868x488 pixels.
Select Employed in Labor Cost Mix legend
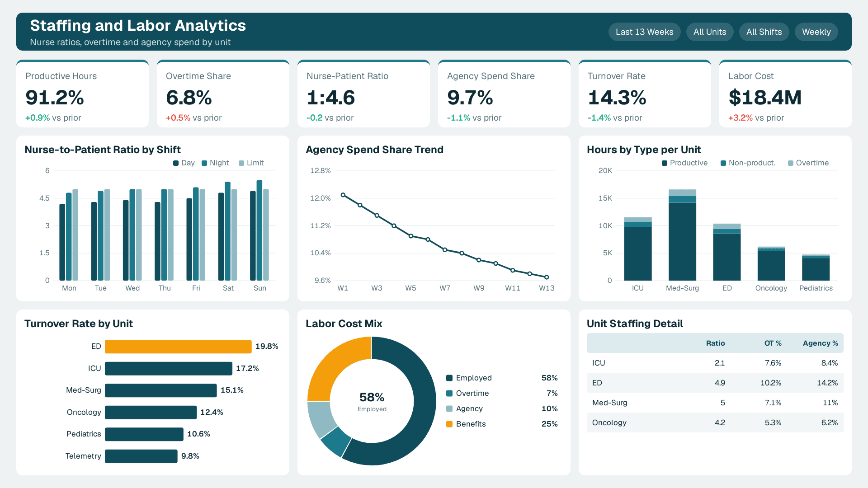click(x=502, y=378)
